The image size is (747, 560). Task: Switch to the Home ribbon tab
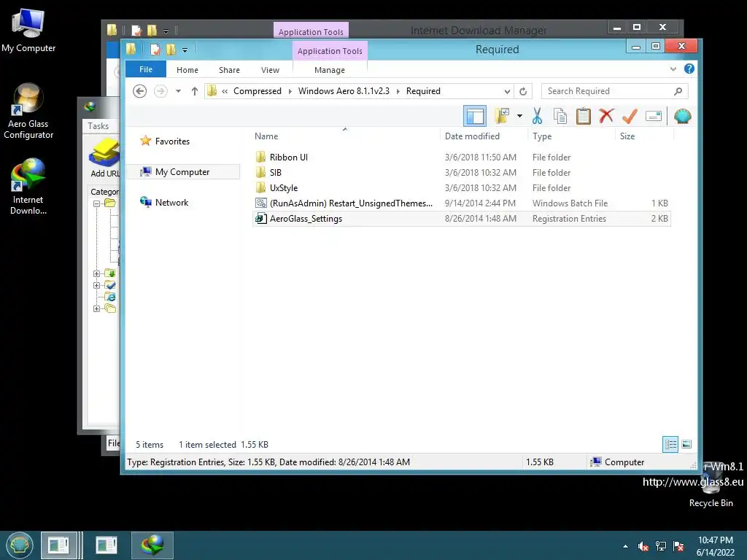click(x=187, y=70)
